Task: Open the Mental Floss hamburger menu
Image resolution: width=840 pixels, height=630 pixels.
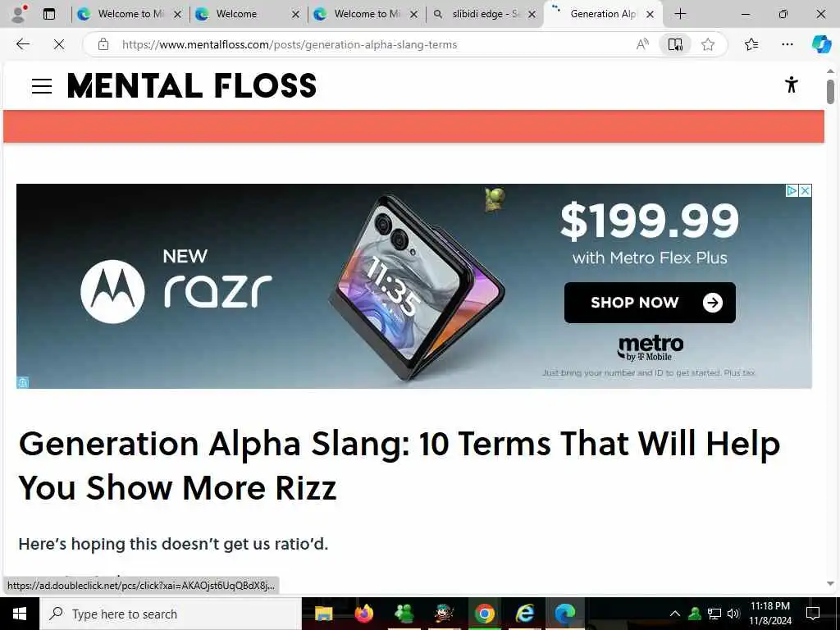Action: (42, 86)
